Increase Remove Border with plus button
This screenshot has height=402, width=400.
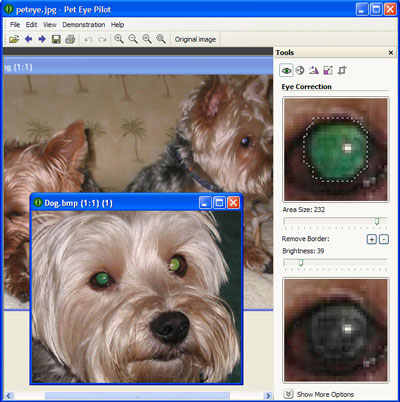[371, 239]
